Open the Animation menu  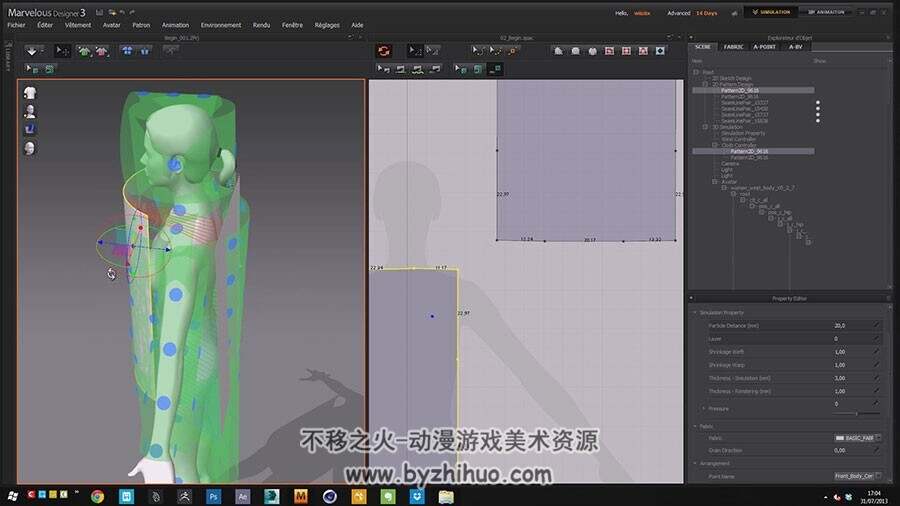point(175,25)
